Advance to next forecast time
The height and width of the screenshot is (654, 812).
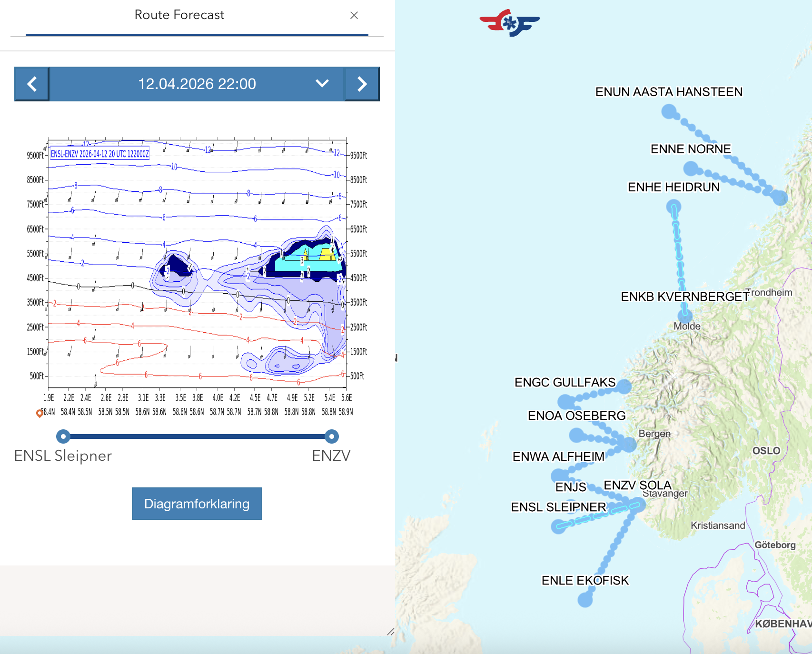pos(362,84)
